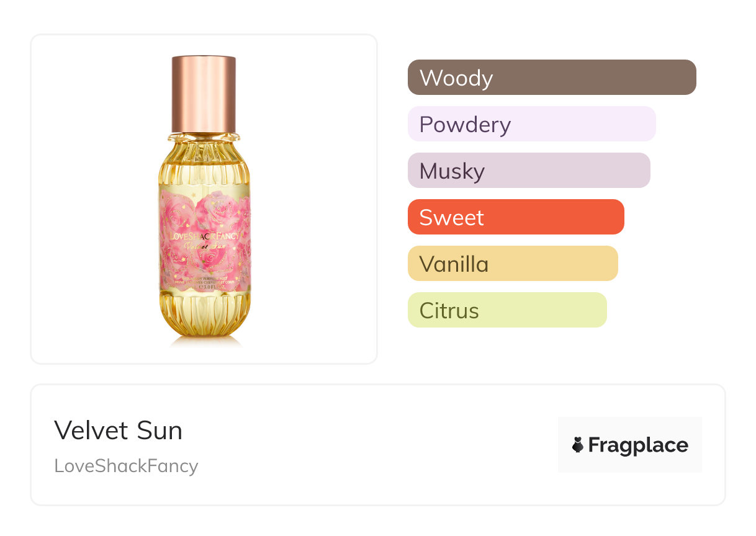Screen dimensions: 756x536
Task: Click the ribbed glass base of bottle
Action: click(x=204, y=316)
